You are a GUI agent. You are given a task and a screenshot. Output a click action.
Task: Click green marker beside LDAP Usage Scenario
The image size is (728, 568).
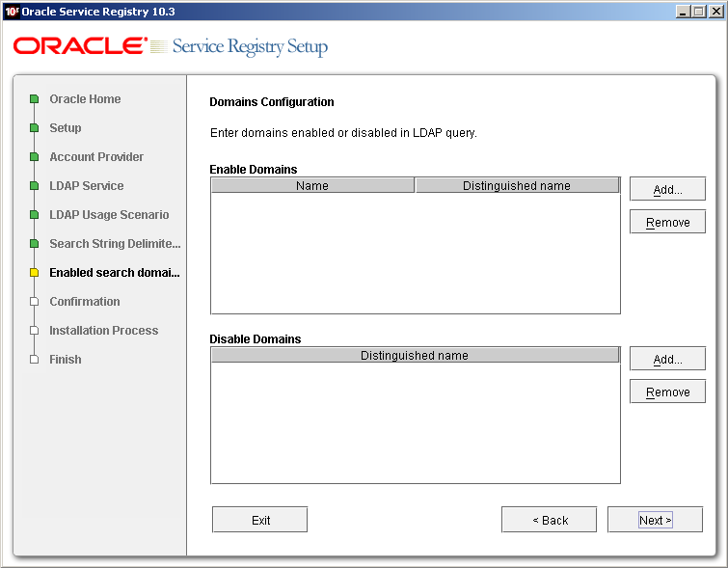(34, 215)
